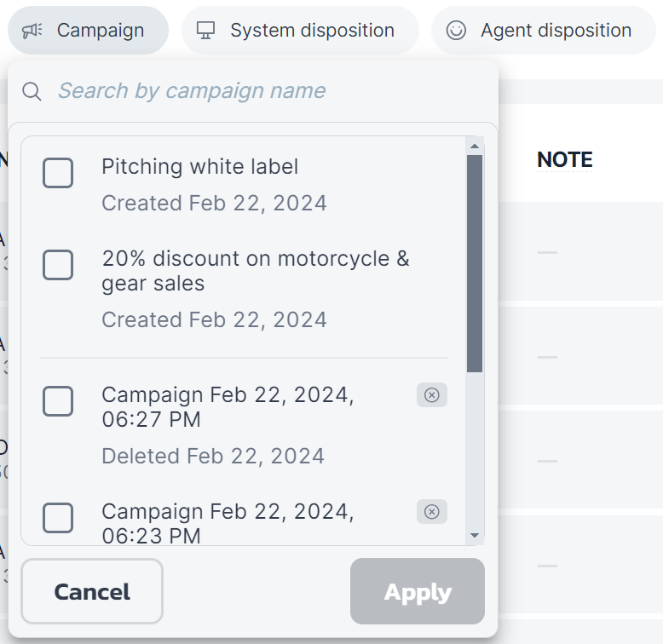The height and width of the screenshot is (644, 663).
Task: Tick the Campaign Feb 22, 06:27 PM checkbox
Action: (x=58, y=401)
